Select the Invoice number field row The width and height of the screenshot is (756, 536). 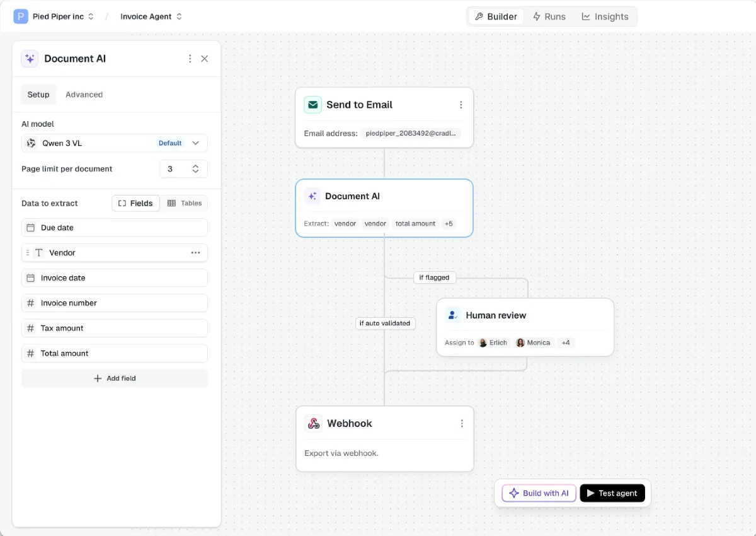(x=115, y=303)
